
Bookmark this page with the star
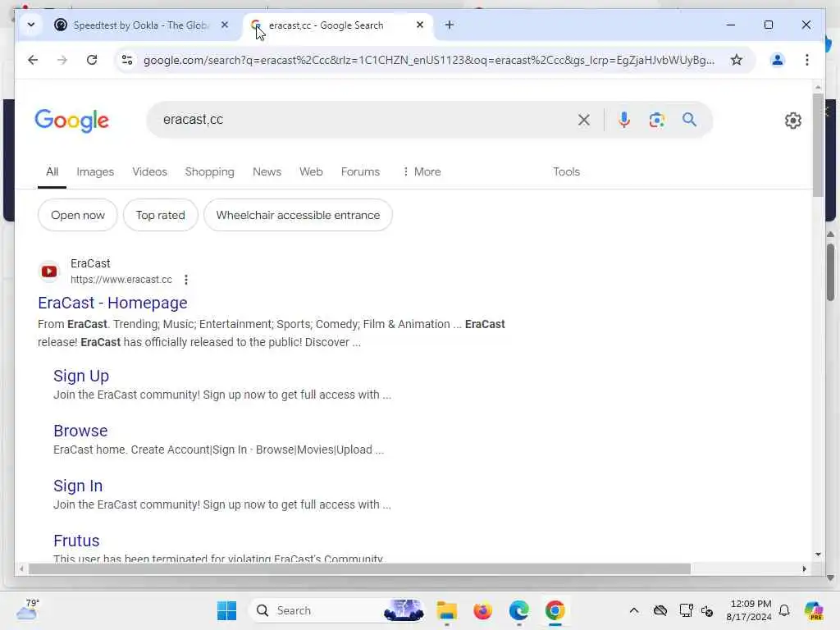[737, 60]
